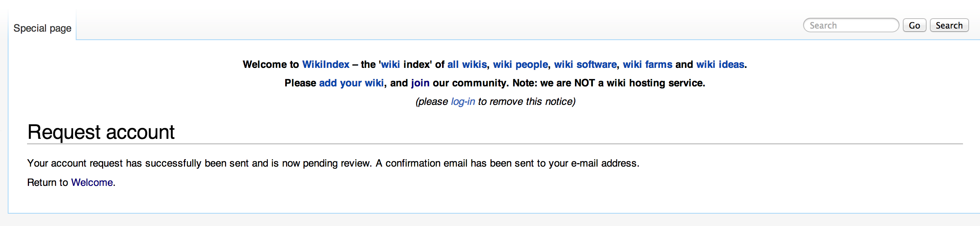Go to the wiki farms link
This screenshot has width=980, height=226.
647,64
